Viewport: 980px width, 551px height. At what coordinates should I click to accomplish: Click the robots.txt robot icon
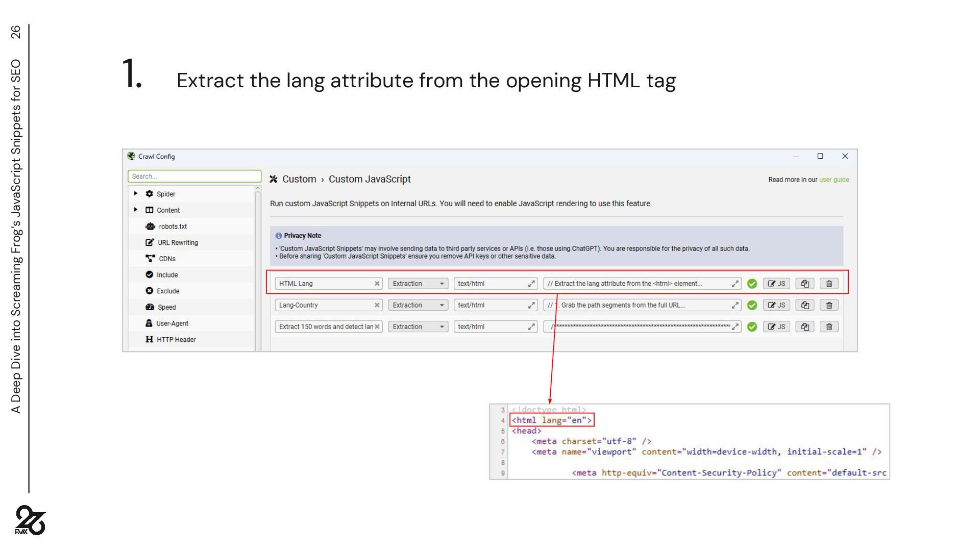150,226
